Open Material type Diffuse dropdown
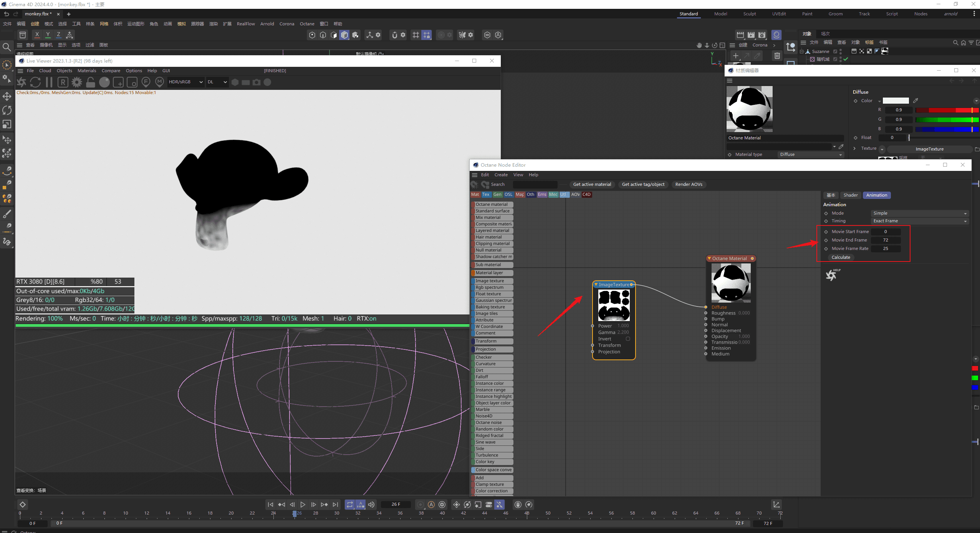Image resolution: width=980 pixels, height=533 pixels. pos(810,154)
